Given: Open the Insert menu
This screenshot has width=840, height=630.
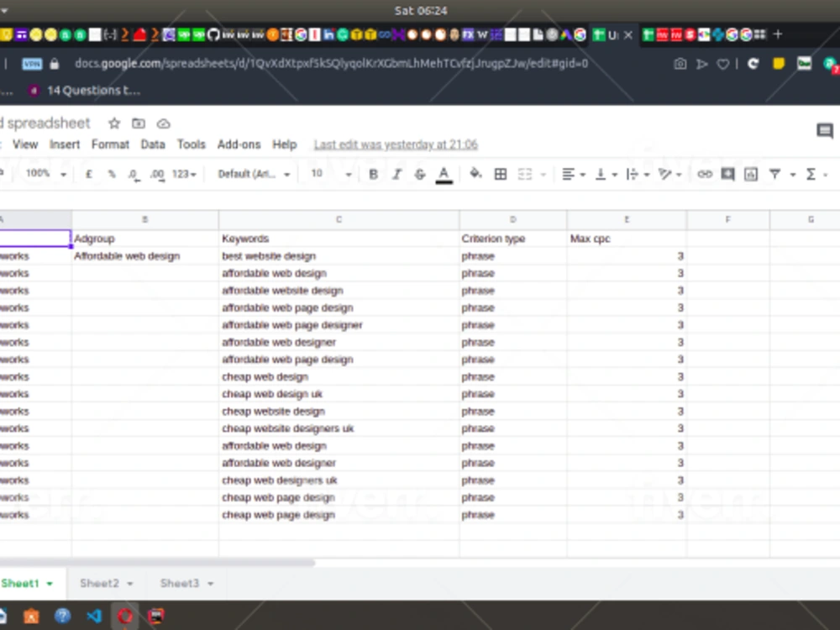Looking at the screenshot, I should (65, 144).
